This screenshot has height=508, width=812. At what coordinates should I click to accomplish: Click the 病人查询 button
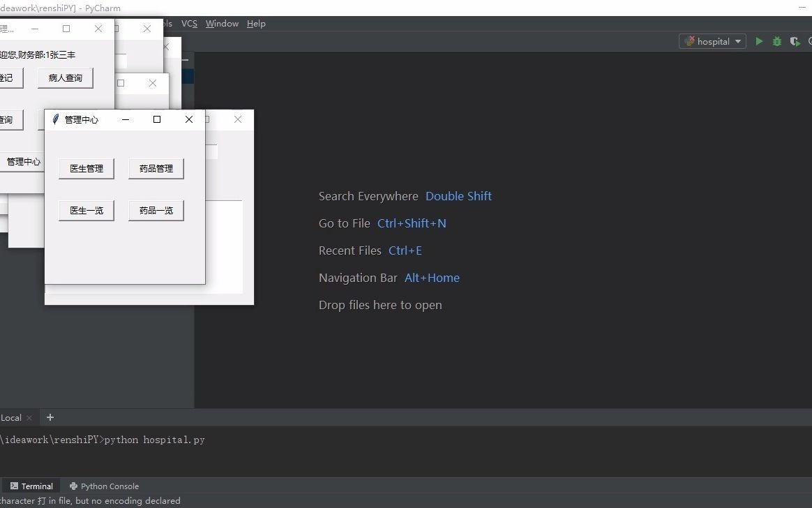(65, 77)
